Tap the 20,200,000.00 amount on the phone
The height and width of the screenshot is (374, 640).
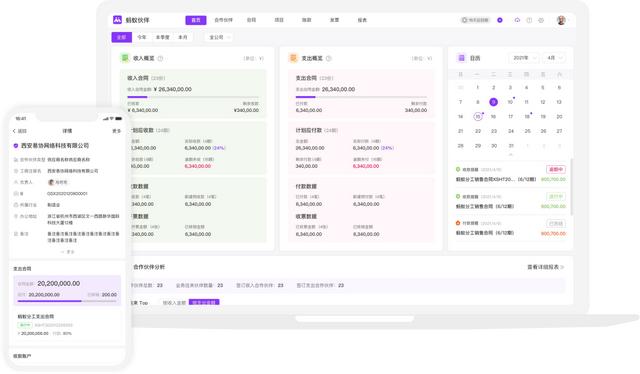point(59,283)
